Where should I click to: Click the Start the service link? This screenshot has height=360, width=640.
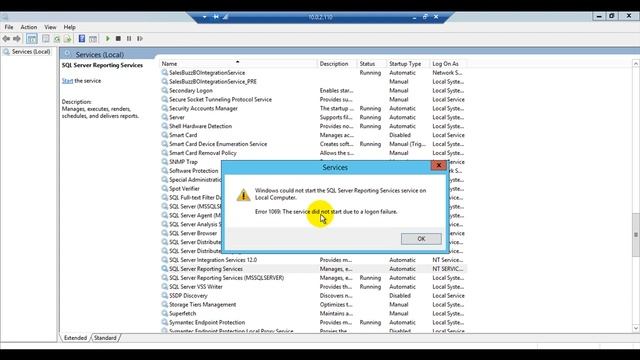[x=67, y=81]
